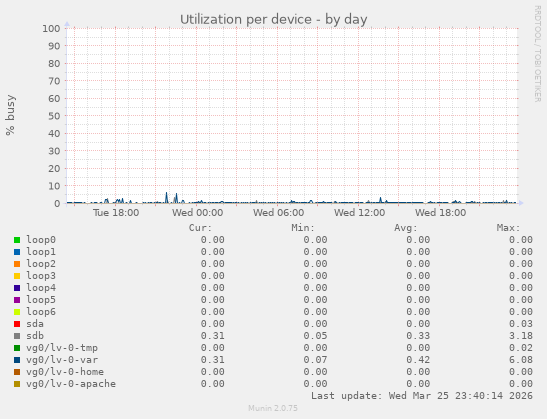Click vg0/lv-0-tmp max value 0.02
This screenshot has width=547, height=419.
521,348
